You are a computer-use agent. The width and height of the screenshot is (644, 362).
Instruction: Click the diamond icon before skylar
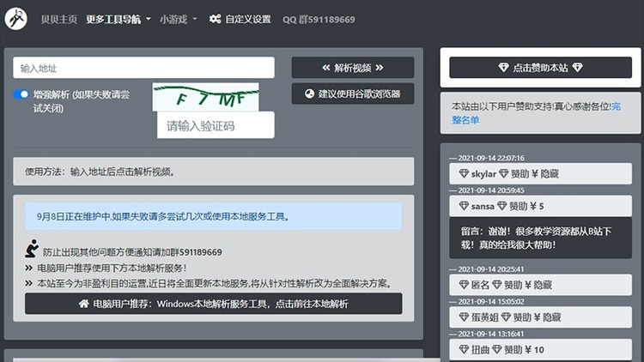coord(465,174)
